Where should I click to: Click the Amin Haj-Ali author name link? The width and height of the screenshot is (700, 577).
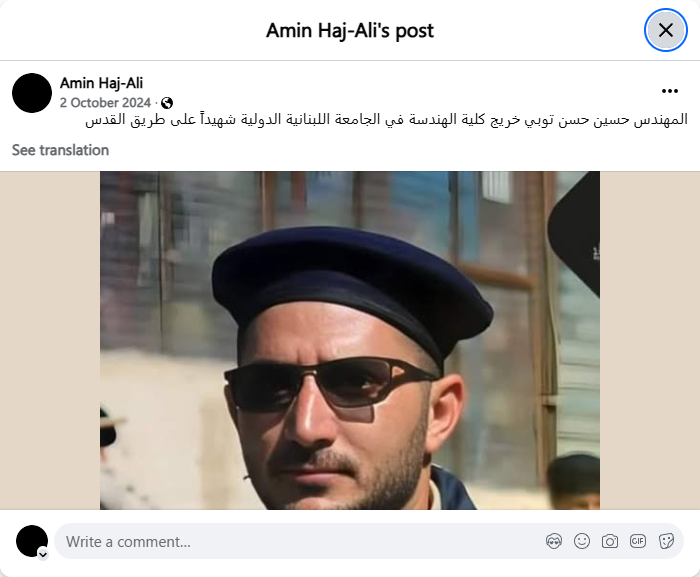point(101,83)
